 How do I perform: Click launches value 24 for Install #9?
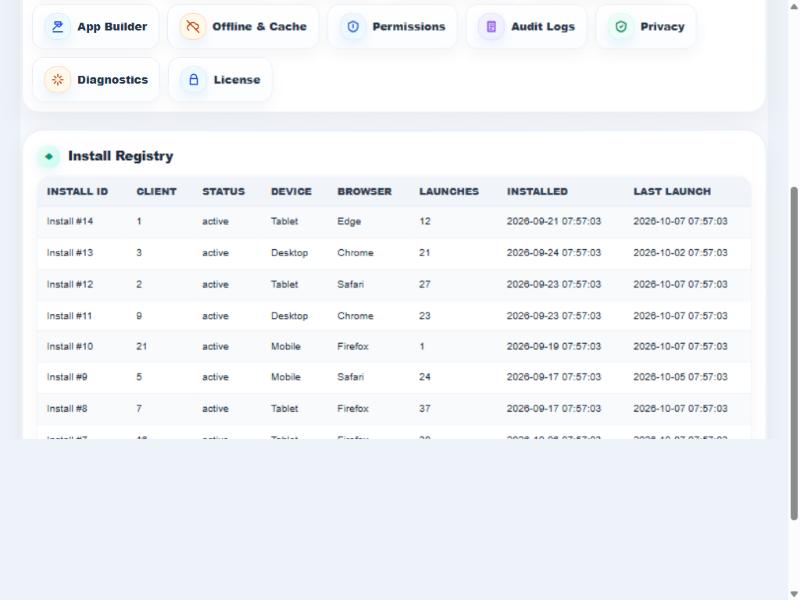424,377
